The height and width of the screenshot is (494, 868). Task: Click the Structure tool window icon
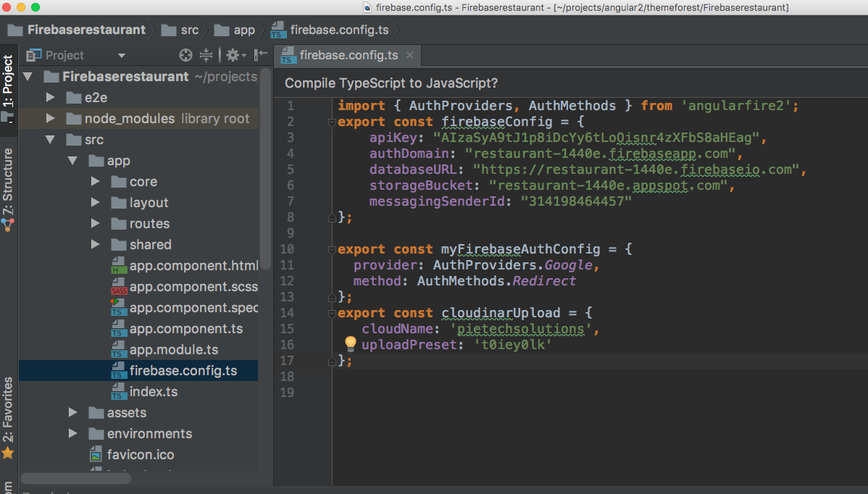coord(7,225)
